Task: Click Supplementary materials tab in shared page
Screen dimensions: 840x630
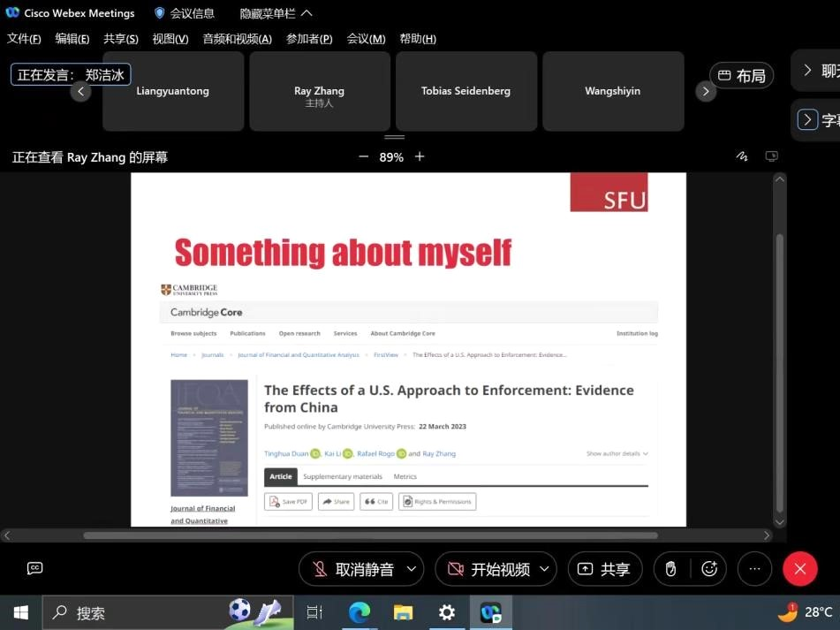Action: 343,476
